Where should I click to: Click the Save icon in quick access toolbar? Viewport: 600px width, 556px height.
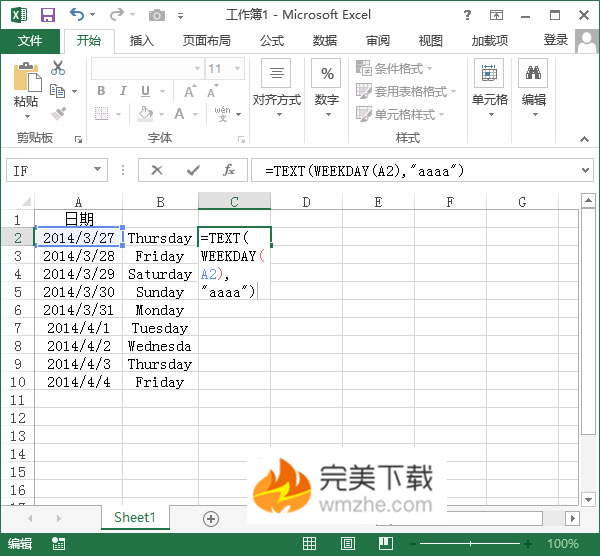48,15
